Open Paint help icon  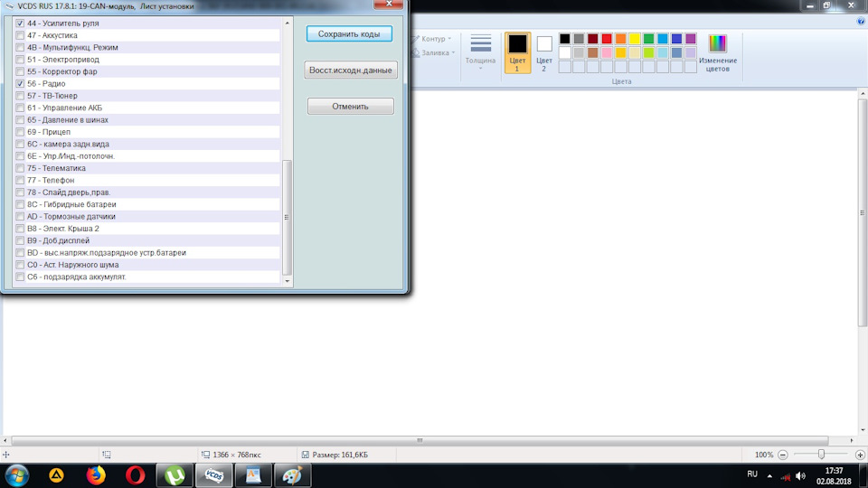[861, 21]
